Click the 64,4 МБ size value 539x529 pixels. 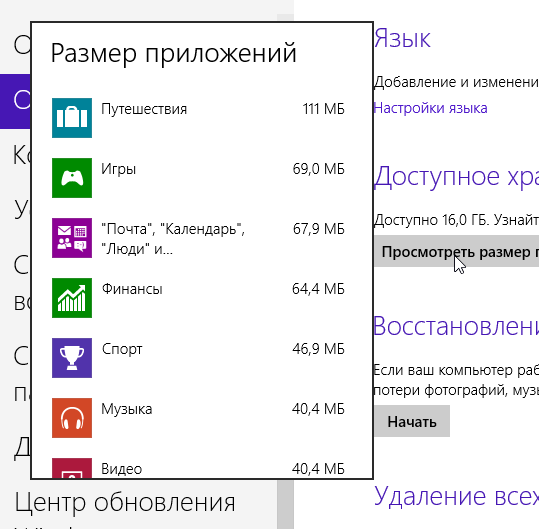coord(318,289)
